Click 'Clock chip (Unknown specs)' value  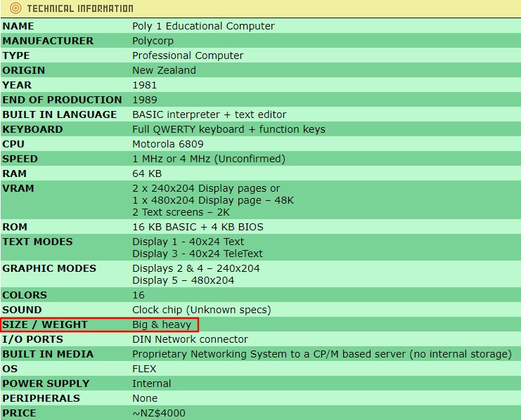pos(202,310)
